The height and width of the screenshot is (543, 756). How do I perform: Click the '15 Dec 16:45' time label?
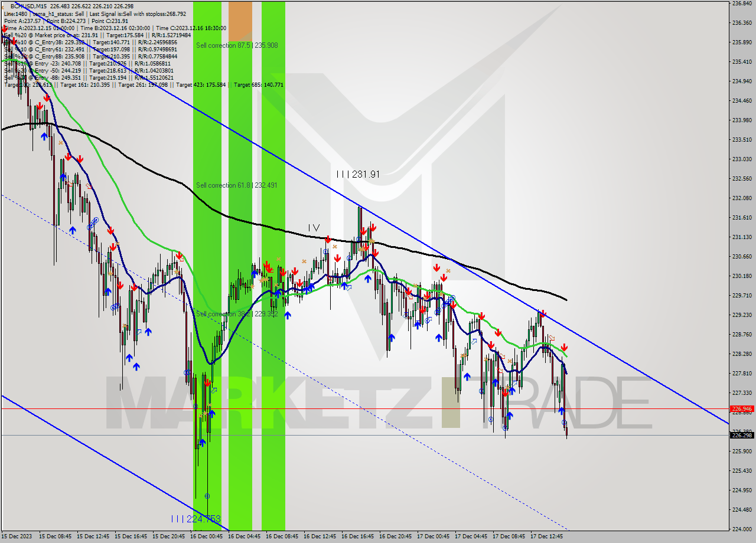pyautogui.click(x=131, y=537)
